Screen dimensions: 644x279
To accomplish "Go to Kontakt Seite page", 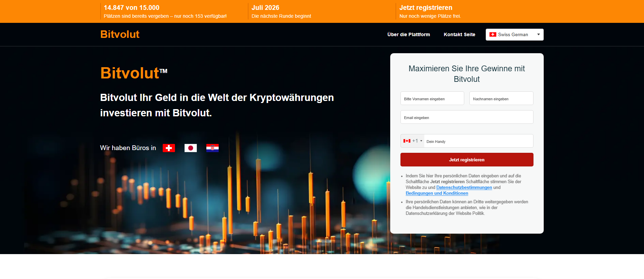I will [x=459, y=34].
